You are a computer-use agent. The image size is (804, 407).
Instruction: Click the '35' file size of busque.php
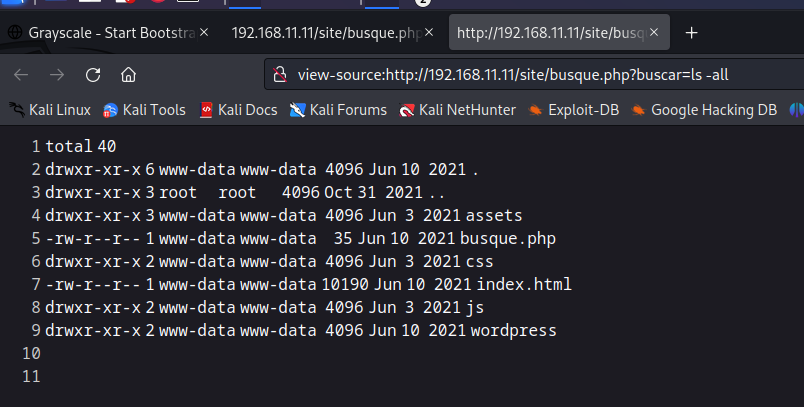click(343, 238)
